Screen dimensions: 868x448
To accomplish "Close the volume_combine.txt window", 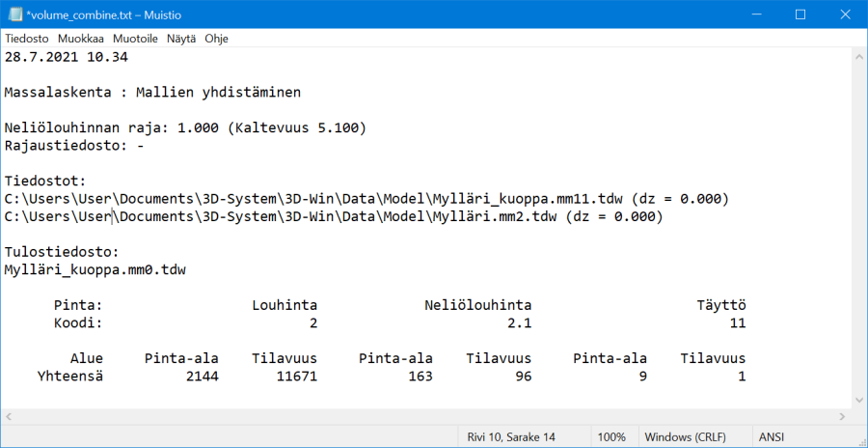I will pos(843,15).
